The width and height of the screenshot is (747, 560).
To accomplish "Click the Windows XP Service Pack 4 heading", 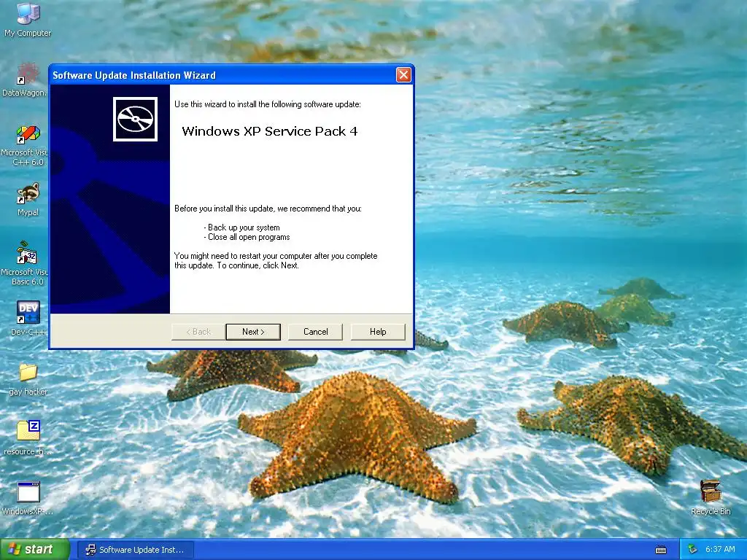I will 270,131.
